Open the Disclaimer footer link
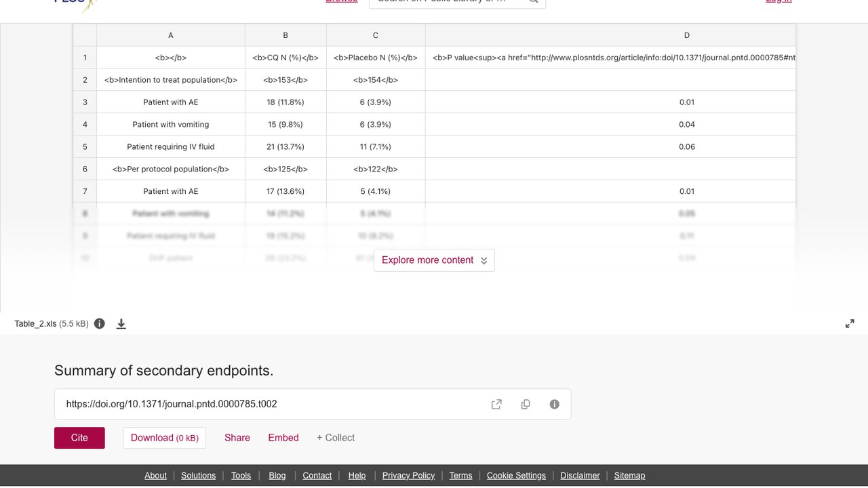 click(580, 476)
